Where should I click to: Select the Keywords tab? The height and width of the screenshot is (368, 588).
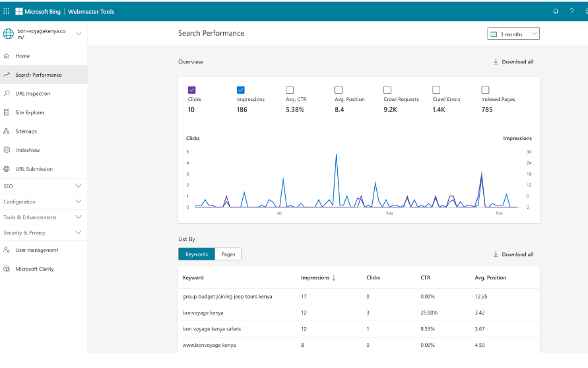pyautogui.click(x=196, y=254)
